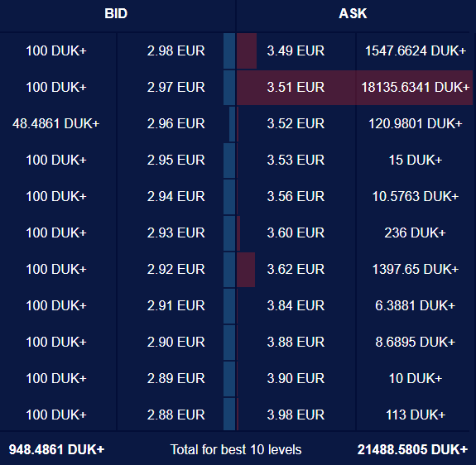Viewport: 476px width, 465px height.
Task: Select the 2.88 EUR bid price
Action: [x=175, y=415]
